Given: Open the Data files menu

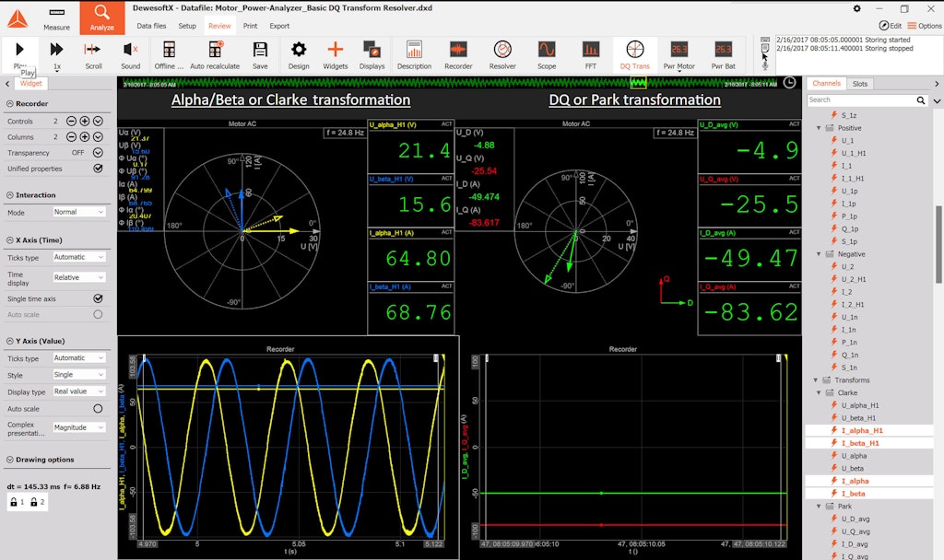Looking at the screenshot, I should [x=151, y=26].
